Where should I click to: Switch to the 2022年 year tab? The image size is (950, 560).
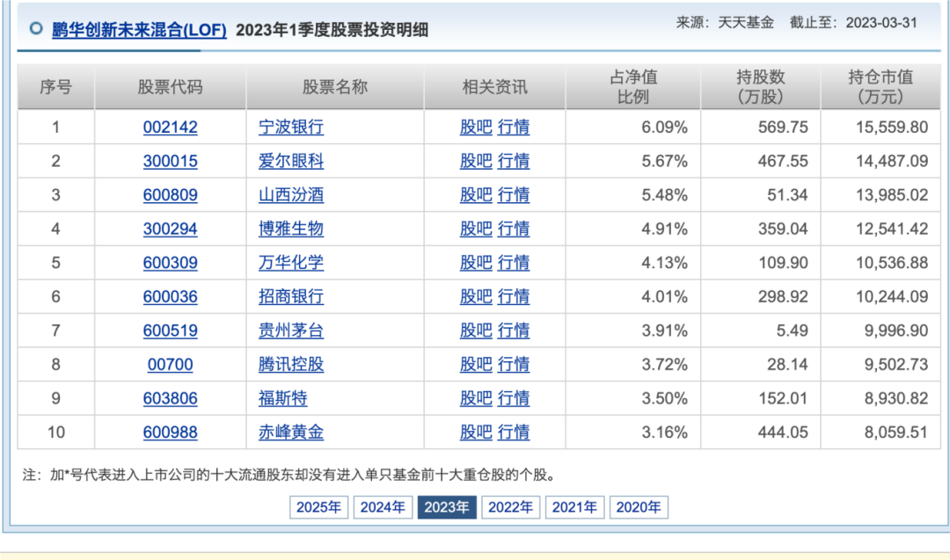click(x=511, y=507)
